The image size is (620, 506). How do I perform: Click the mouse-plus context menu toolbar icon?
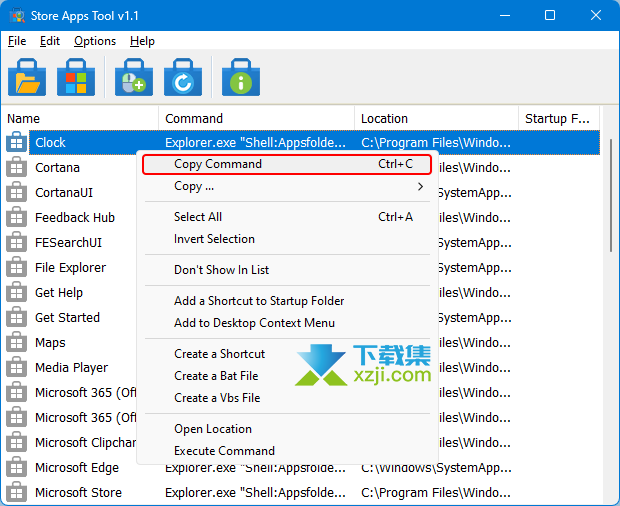[x=134, y=77]
